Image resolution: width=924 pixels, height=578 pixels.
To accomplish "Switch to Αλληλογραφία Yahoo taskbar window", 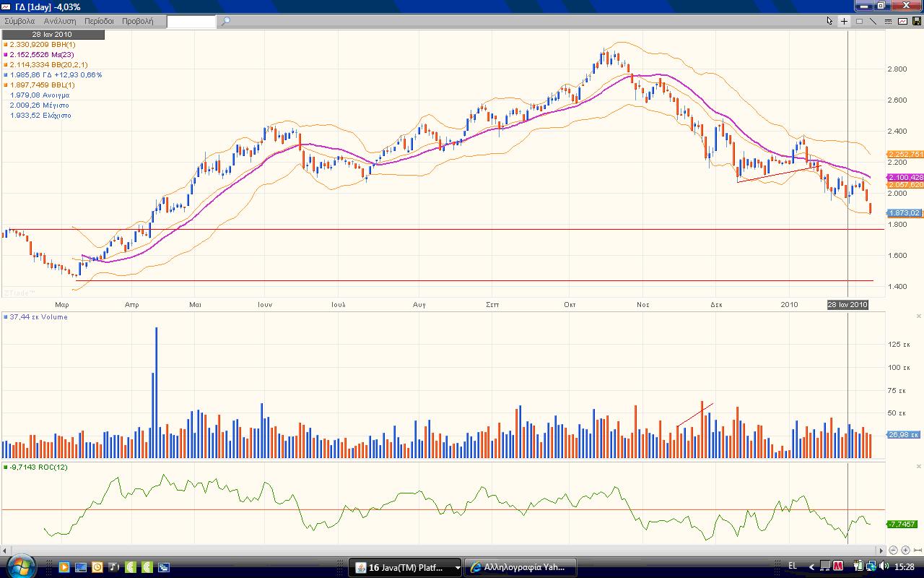I will 519,567.
